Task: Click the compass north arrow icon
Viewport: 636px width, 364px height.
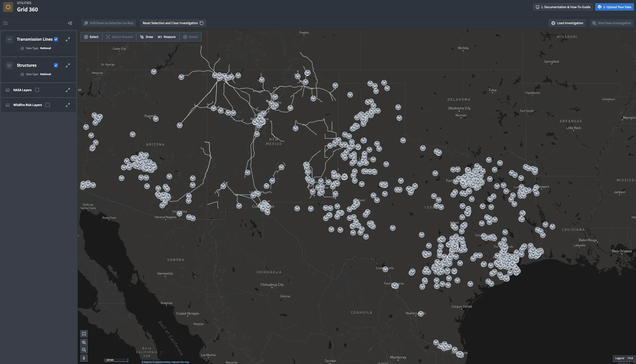Action: 84,358
